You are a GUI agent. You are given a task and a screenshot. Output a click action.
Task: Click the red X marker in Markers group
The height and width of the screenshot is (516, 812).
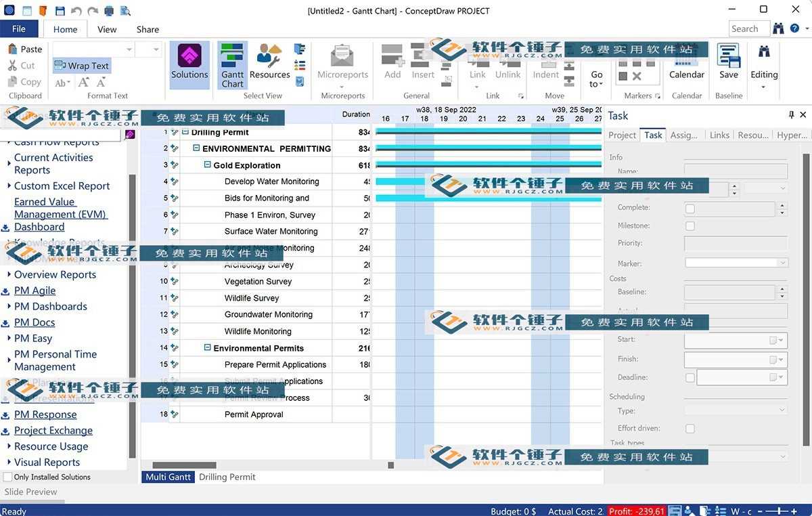(x=637, y=75)
